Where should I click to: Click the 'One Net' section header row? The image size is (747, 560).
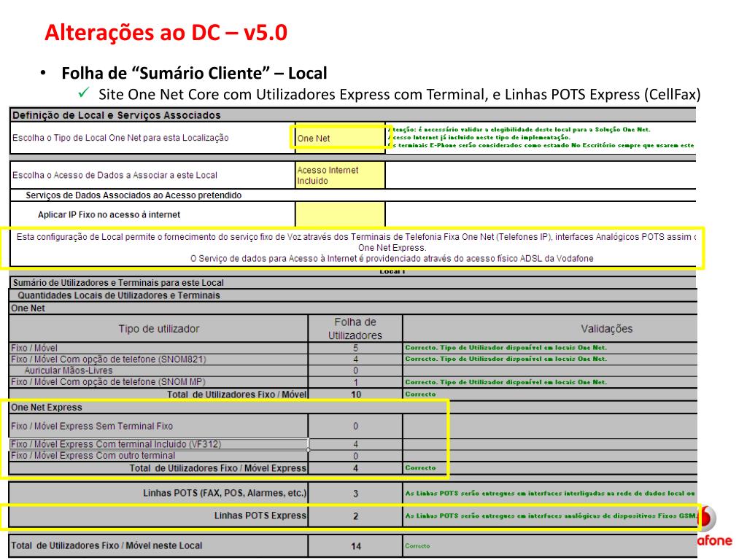tap(353, 308)
